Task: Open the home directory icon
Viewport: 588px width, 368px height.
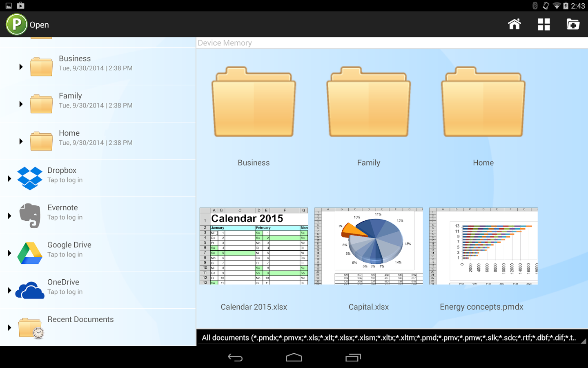Action: tap(514, 24)
